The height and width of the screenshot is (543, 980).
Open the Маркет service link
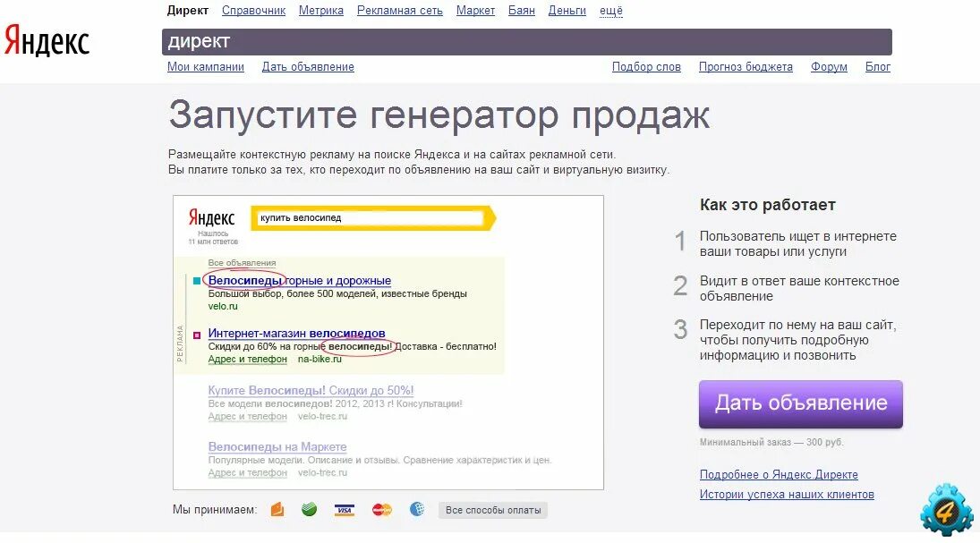pyautogui.click(x=475, y=11)
